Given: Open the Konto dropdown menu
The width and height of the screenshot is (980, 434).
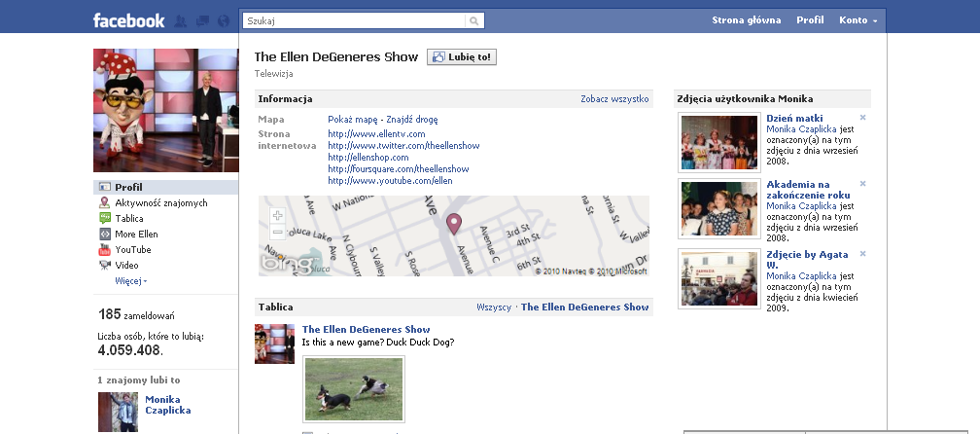Looking at the screenshot, I should pyautogui.click(x=858, y=20).
